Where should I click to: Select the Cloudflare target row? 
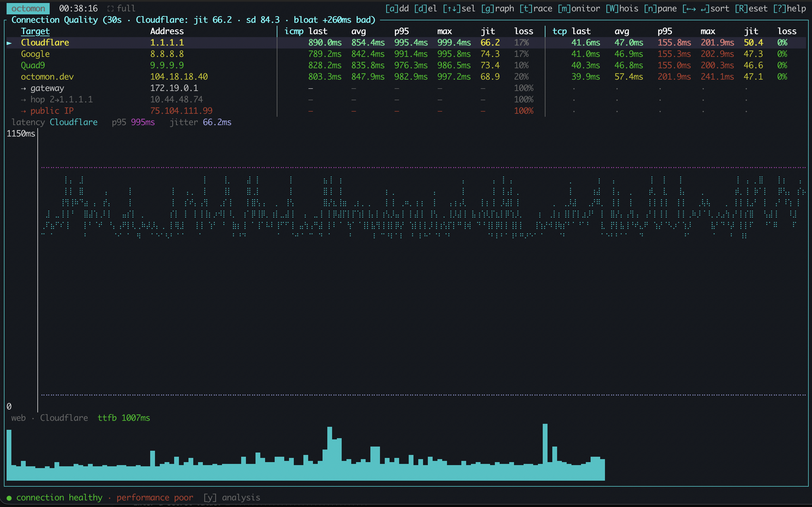[x=406, y=42]
